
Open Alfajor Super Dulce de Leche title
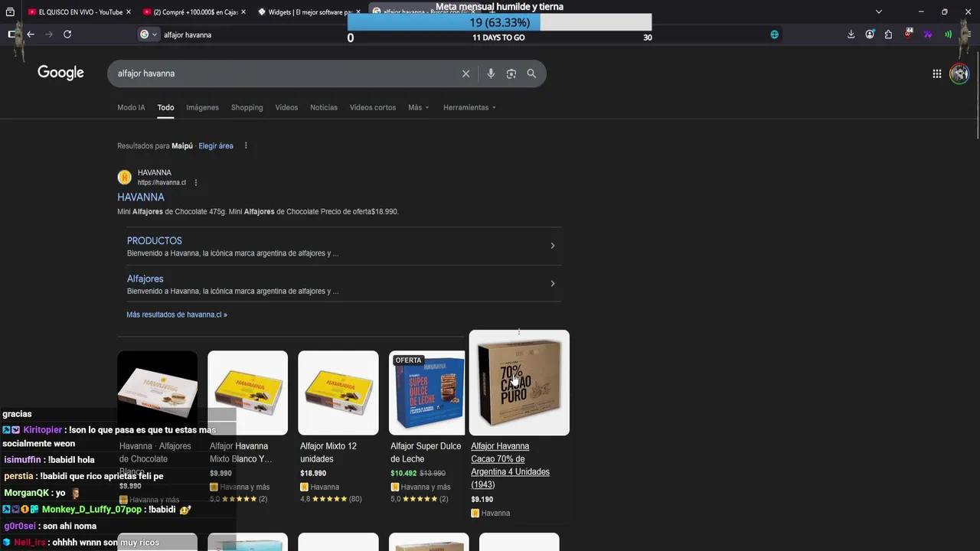426,452
